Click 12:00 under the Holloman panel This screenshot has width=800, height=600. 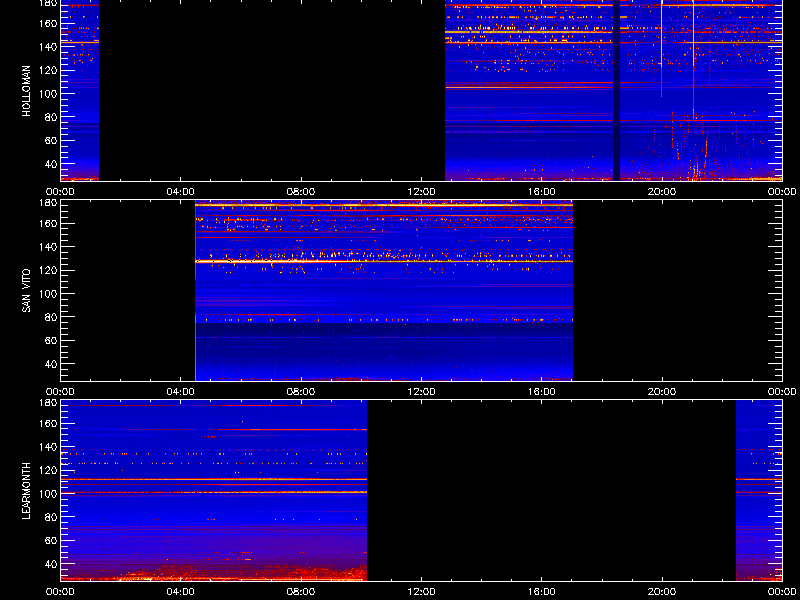[x=421, y=192]
